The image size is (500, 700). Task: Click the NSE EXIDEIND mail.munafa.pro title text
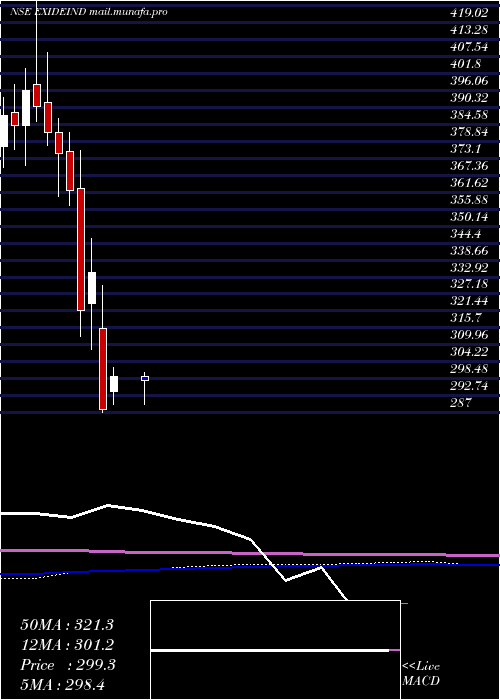click(89, 12)
